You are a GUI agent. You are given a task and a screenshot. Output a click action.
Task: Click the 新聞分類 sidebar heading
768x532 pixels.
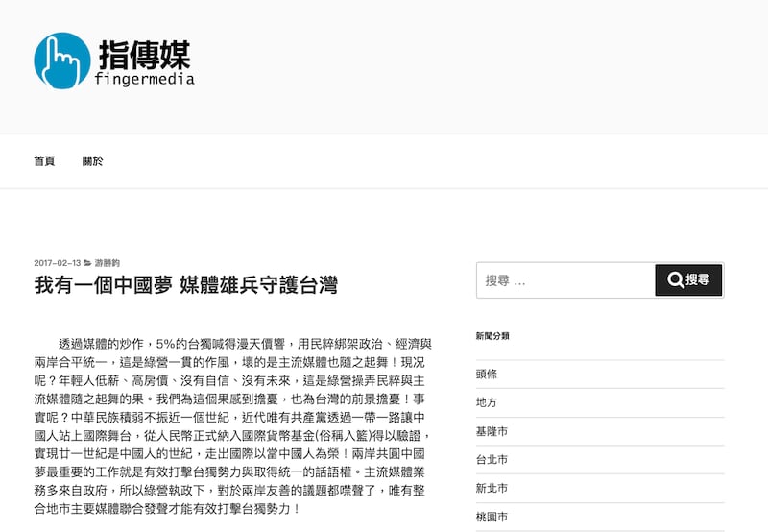click(492, 336)
